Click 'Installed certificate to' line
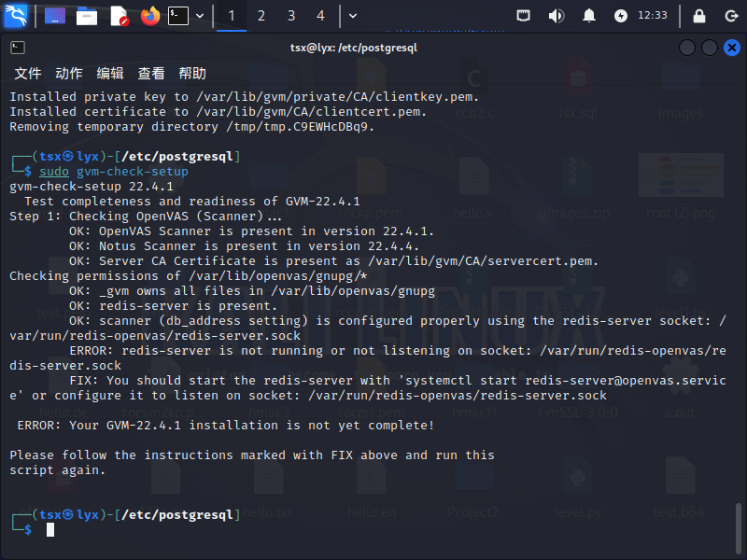 pos(218,112)
